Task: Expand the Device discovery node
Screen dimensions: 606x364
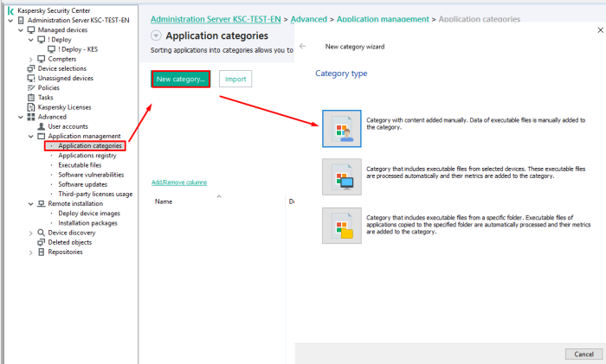Action: tap(31, 233)
